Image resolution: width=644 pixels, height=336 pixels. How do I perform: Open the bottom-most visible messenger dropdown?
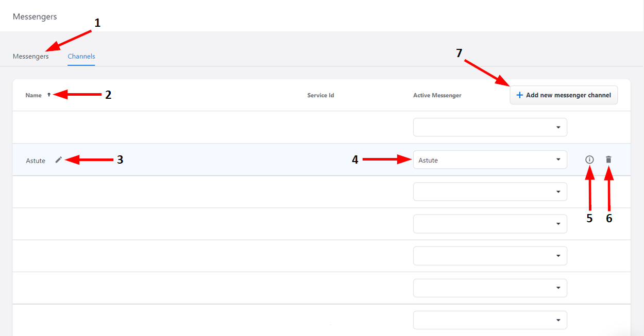click(x=489, y=320)
